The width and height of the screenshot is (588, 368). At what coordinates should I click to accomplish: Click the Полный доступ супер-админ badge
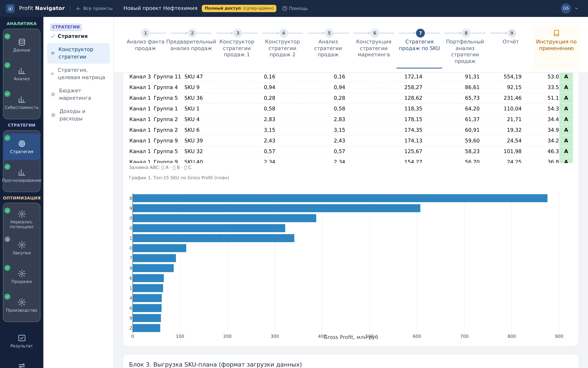click(x=239, y=8)
